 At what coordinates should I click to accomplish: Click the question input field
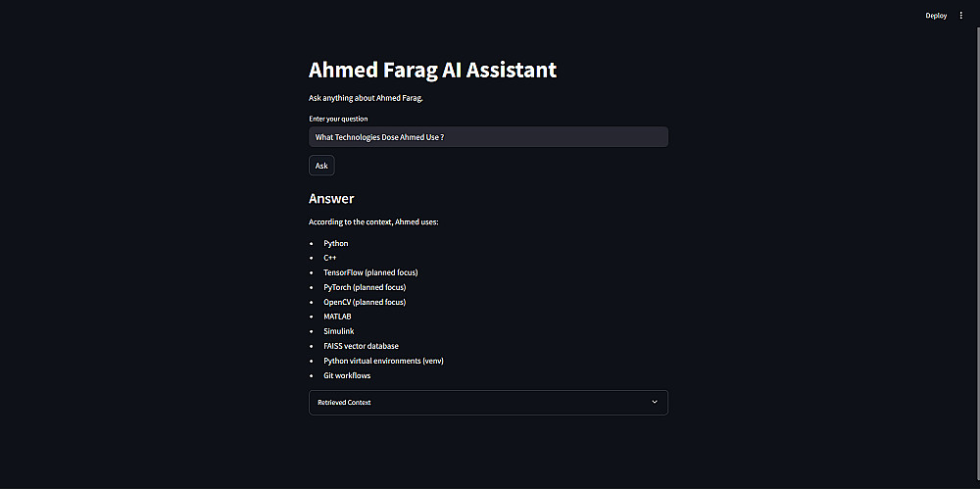pyautogui.click(x=488, y=137)
